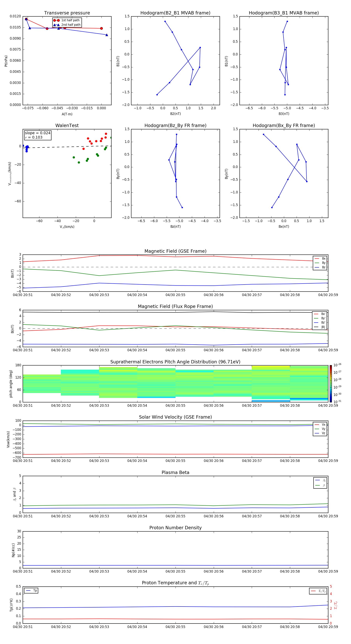The image size is (351, 644).
Task: Click the 'B3(nT)' x-axis label
Action: click(284, 114)
